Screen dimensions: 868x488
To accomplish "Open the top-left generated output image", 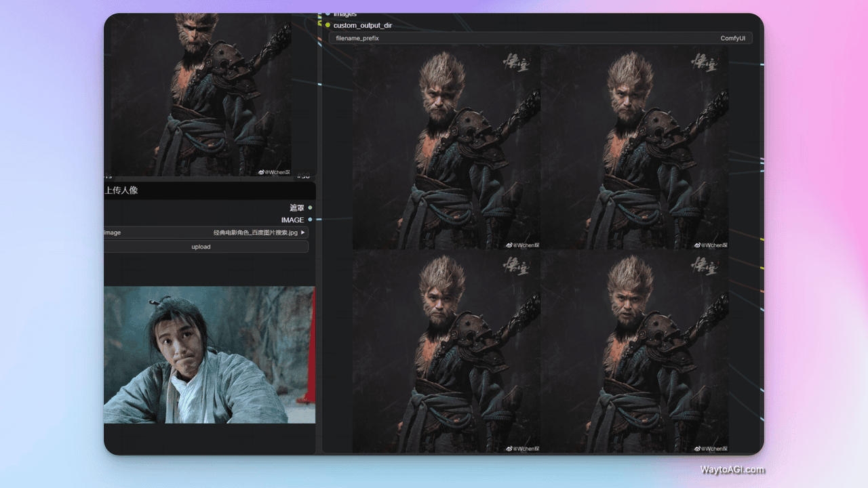I will (x=446, y=148).
